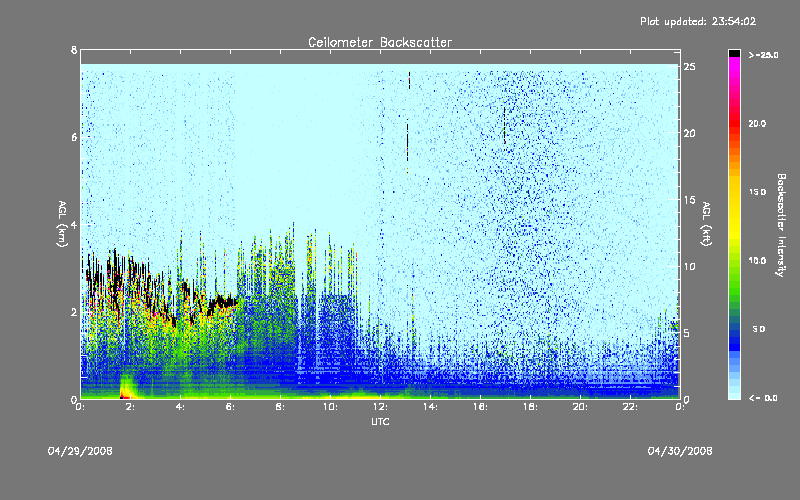This screenshot has width=800, height=500.
Task: Click the start date "04/29/2008"
Action: click(80, 451)
